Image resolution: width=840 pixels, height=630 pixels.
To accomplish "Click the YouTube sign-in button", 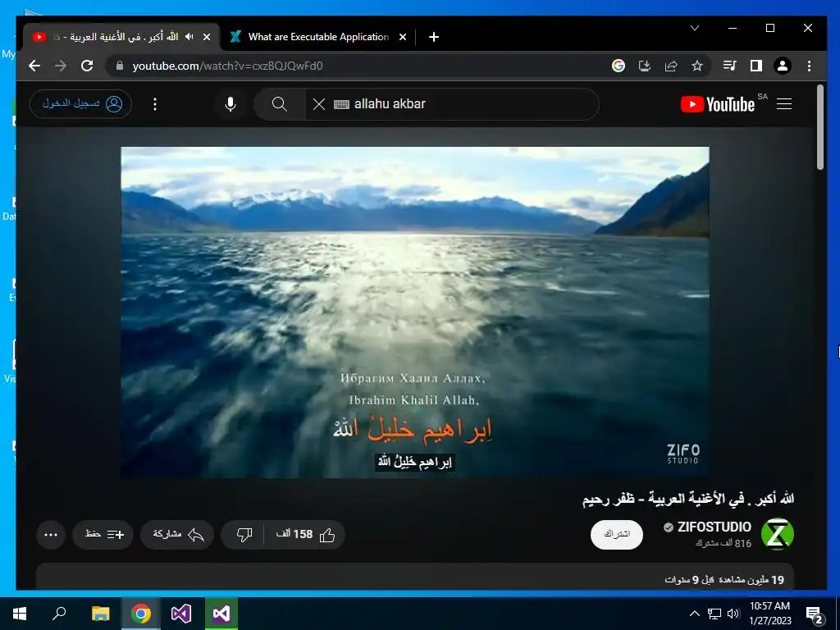I will tap(81, 103).
